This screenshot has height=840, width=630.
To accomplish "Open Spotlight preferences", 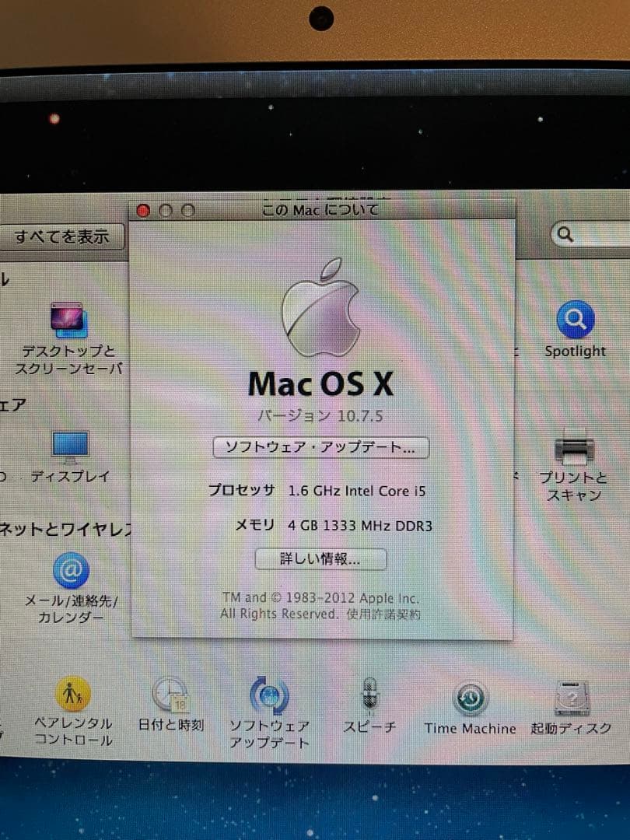I will pyautogui.click(x=576, y=319).
